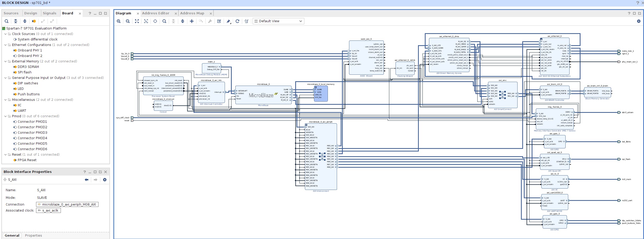This screenshot has height=239, width=644.
Task: Click the optimize routing icon
Action: (247, 21)
